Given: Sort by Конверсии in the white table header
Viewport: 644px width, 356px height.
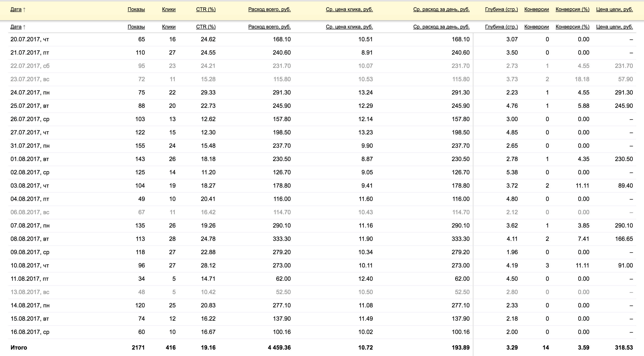Looking at the screenshot, I should (536, 27).
